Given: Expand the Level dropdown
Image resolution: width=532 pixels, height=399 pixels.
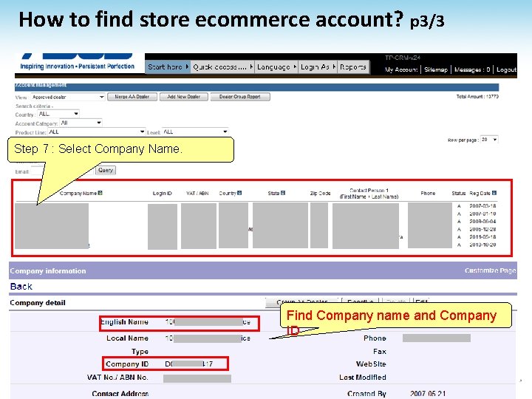Looking at the screenshot, I should 195,132.
